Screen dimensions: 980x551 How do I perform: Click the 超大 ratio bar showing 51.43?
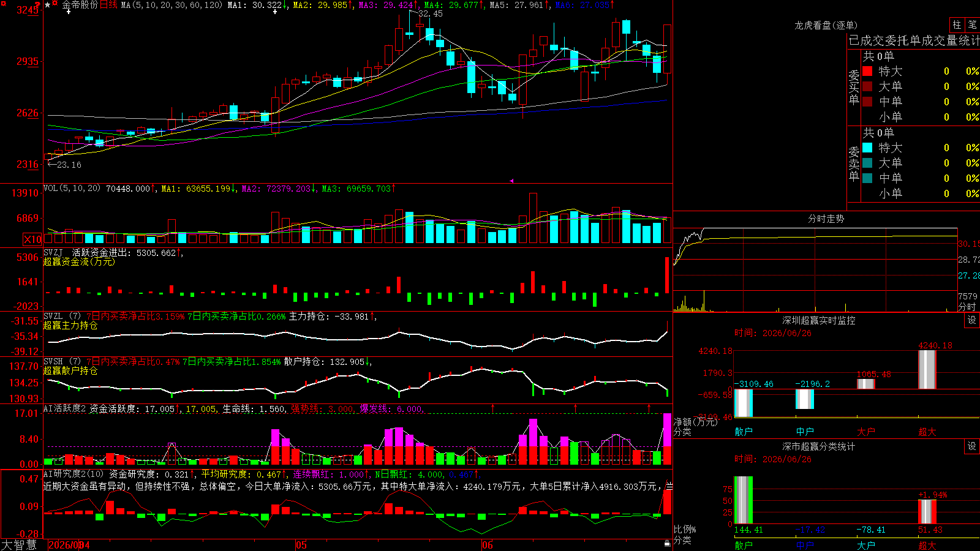927,512
